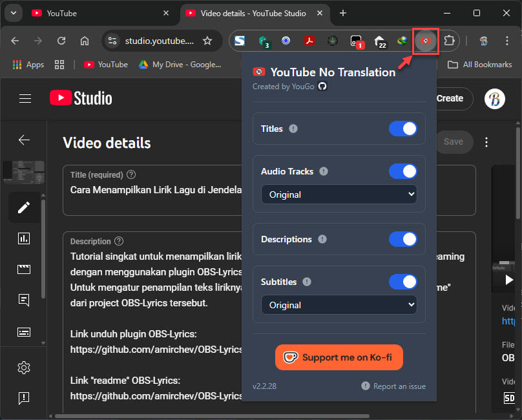Click the horizontal scrollbar at the bottom

[212, 416]
